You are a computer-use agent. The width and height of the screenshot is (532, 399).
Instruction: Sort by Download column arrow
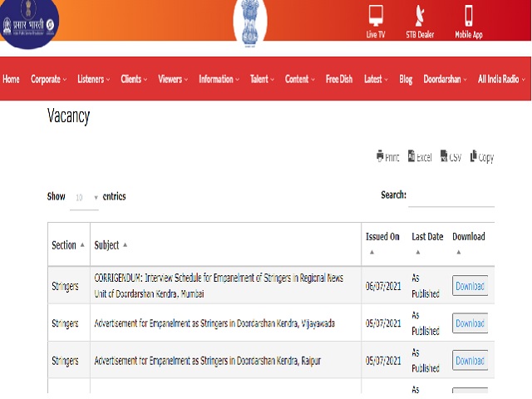pos(459,252)
